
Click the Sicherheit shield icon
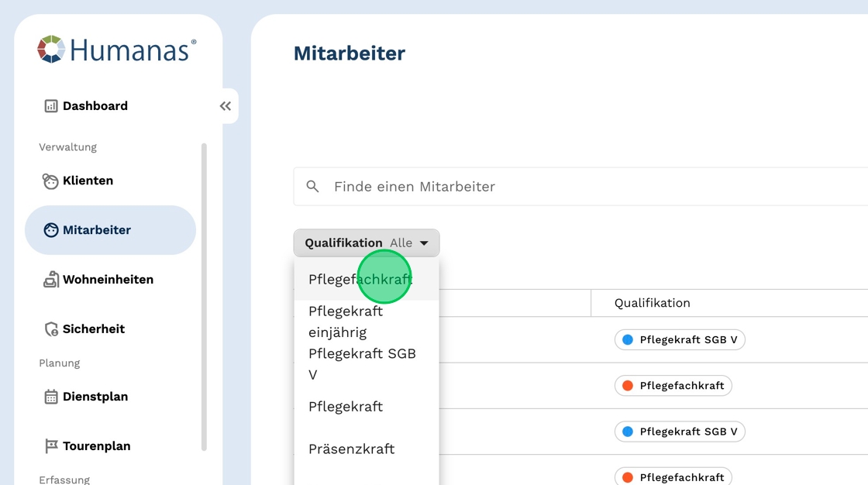tap(51, 329)
